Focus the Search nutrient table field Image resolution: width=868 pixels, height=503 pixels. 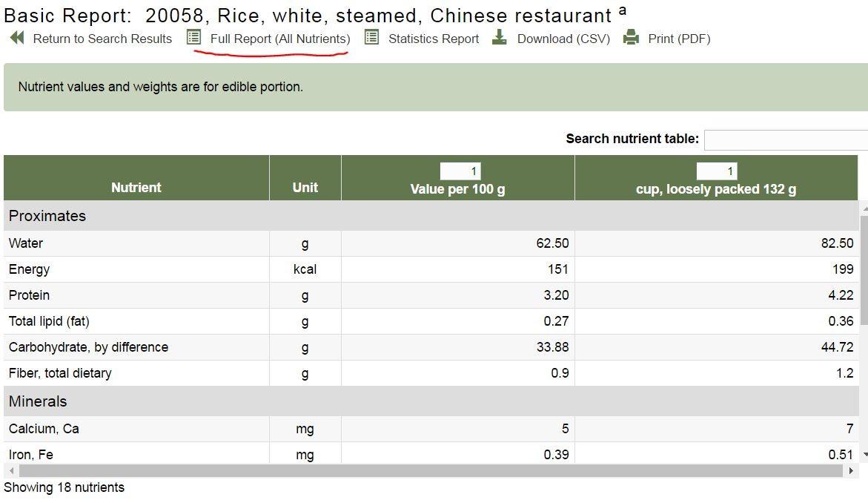click(x=786, y=140)
